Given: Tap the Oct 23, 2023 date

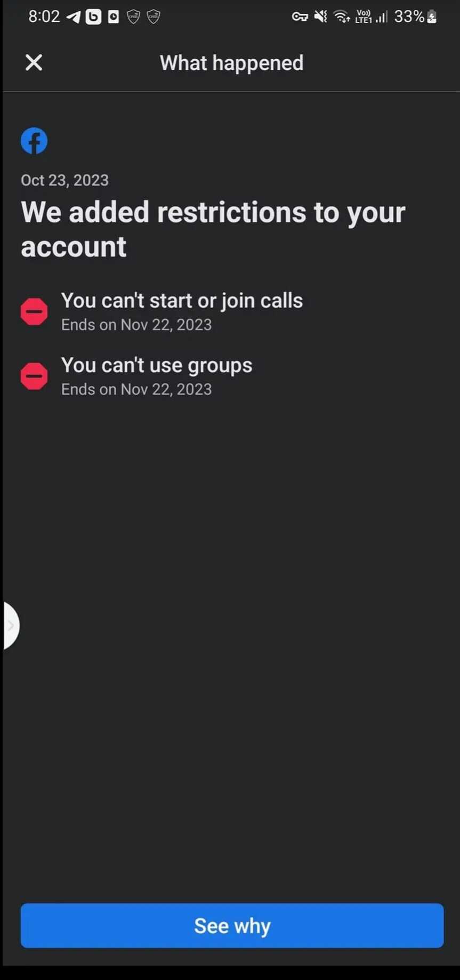Looking at the screenshot, I should pos(64,180).
